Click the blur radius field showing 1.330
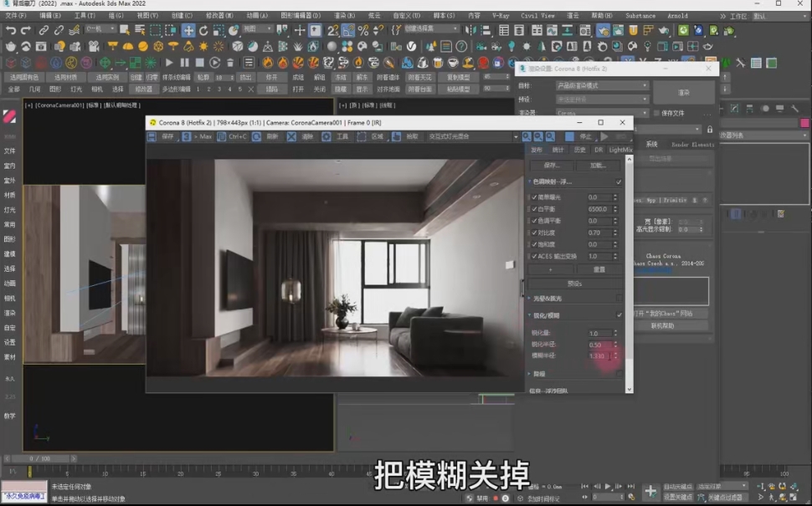 pyautogui.click(x=599, y=356)
